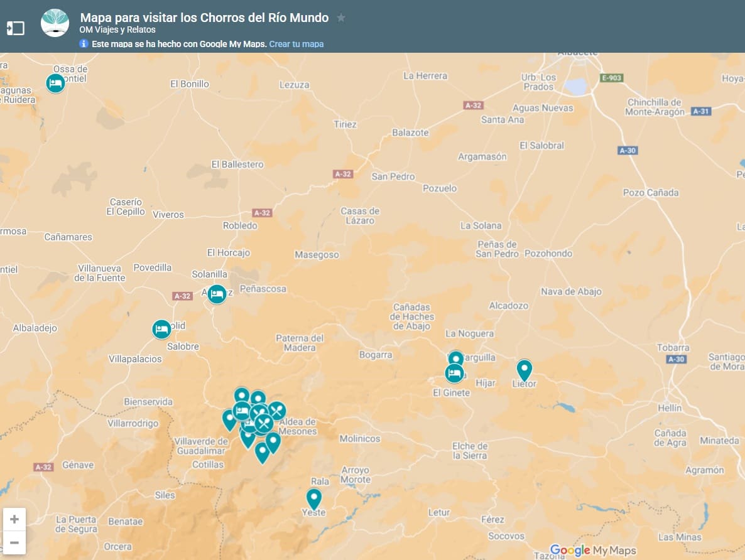Viewport: 745px width, 560px height.
Task: Select the pin marker at Yeste
Action: (313, 498)
